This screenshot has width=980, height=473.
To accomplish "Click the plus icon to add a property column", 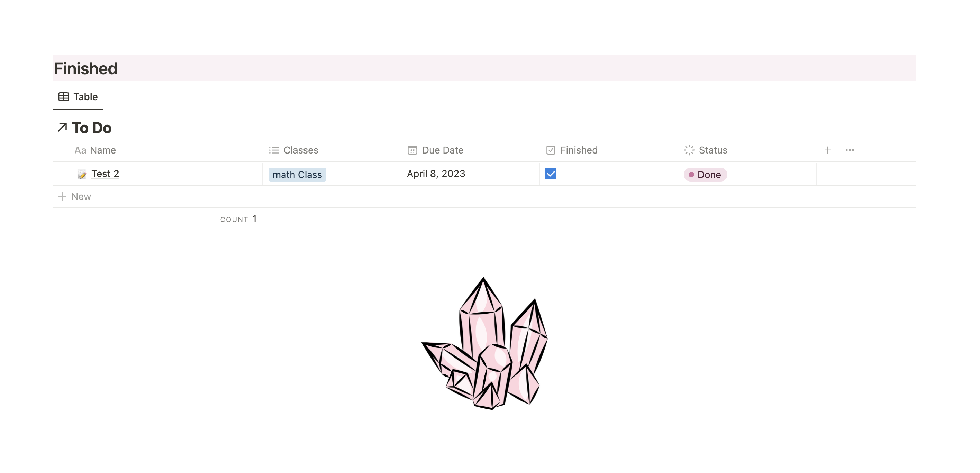I will click(827, 150).
